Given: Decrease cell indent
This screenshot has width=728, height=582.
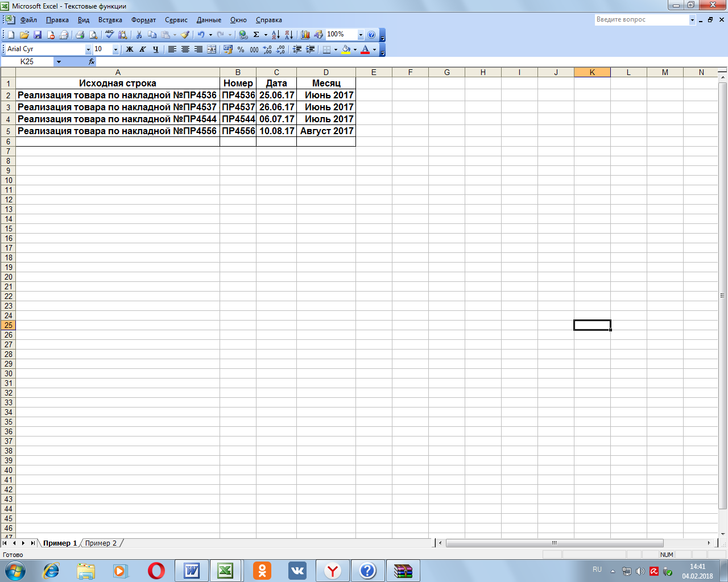Looking at the screenshot, I should (x=297, y=49).
